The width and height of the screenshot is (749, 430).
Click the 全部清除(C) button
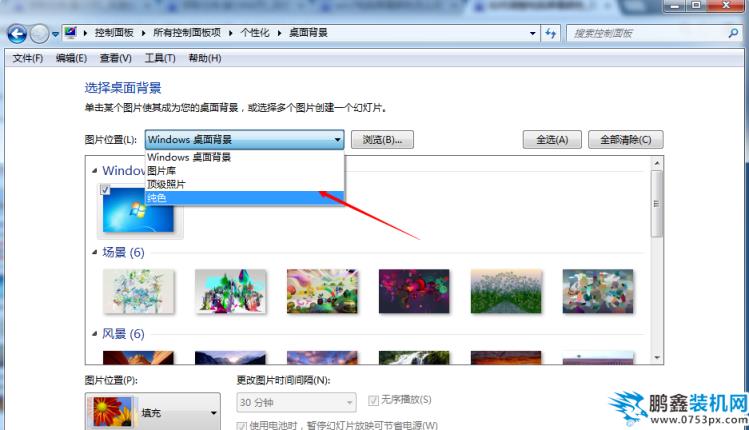click(x=626, y=140)
